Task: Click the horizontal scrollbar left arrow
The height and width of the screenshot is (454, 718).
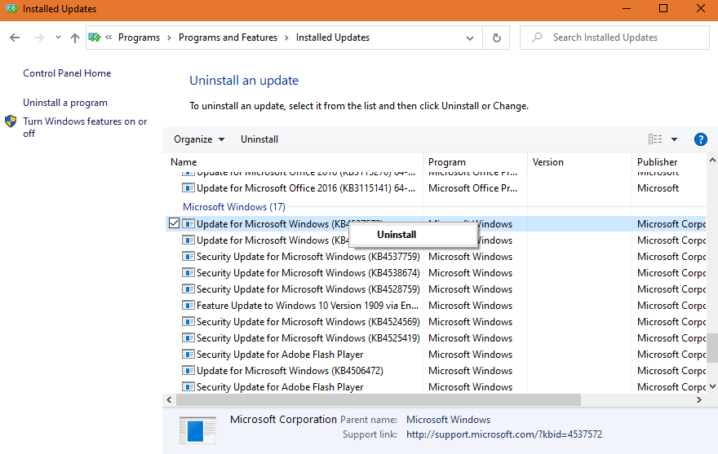Action: tap(169, 400)
